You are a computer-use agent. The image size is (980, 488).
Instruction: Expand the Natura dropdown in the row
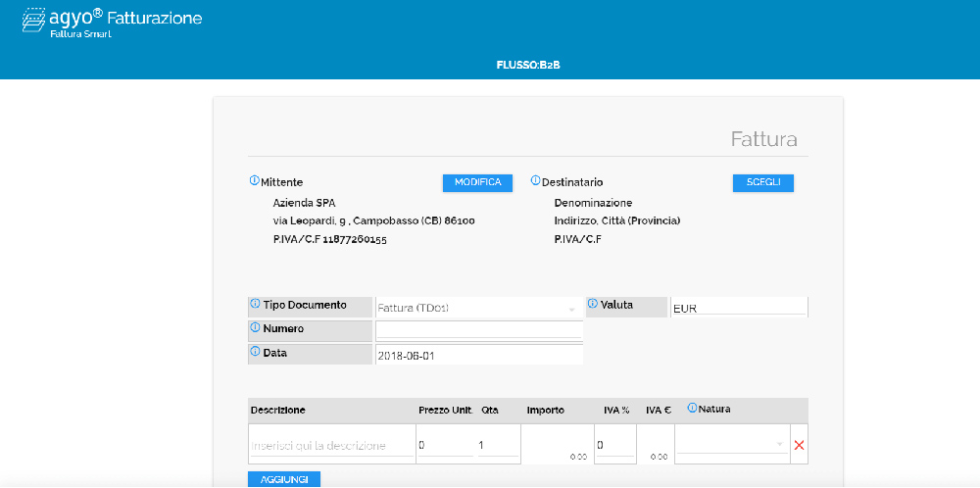click(x=731, y=445)
